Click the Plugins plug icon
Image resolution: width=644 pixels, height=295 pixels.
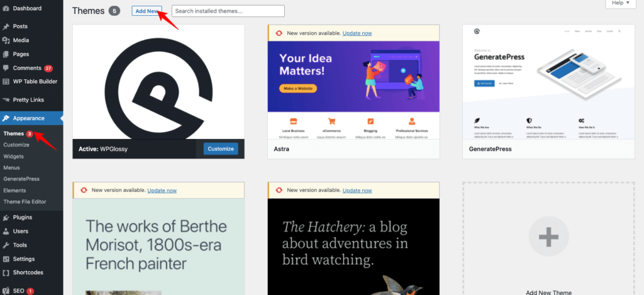tap(6, 218)
